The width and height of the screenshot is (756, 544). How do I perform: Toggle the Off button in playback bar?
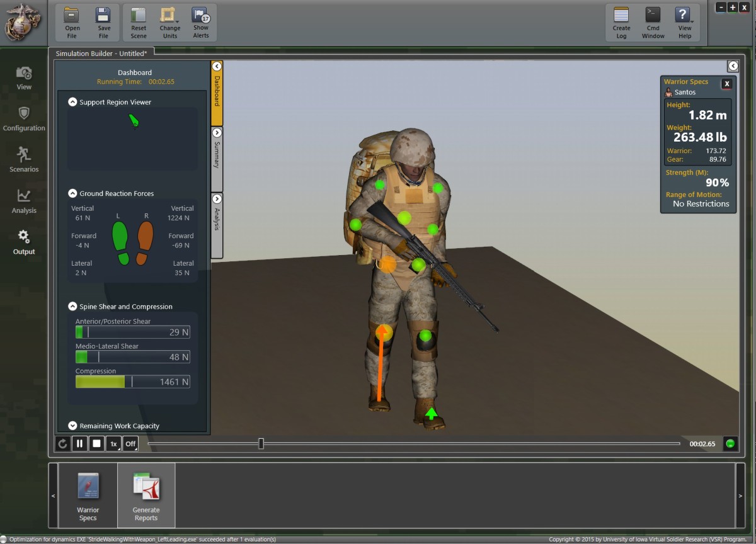130,443
